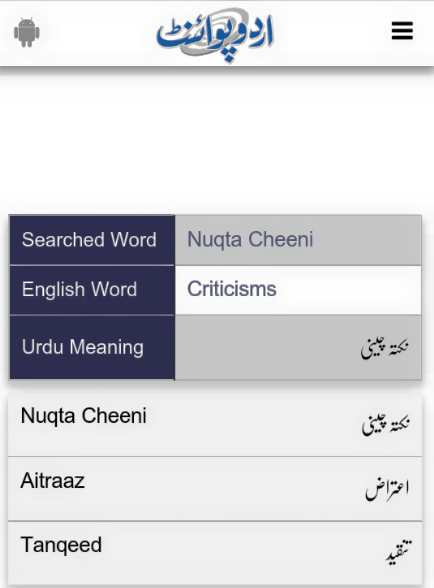The width and height of the screenshot is (434, 588).
Task: Click the Criticisms English word
Action: tap(232, 289)
